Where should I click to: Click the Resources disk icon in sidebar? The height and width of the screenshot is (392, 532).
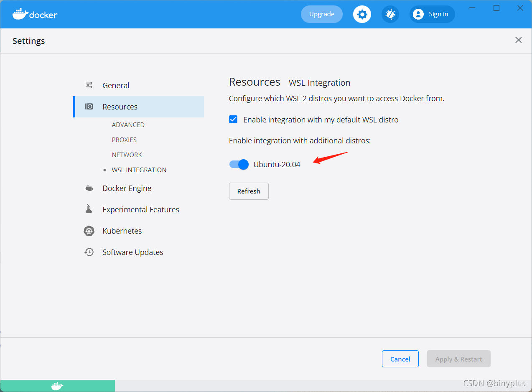coord(89,107)
